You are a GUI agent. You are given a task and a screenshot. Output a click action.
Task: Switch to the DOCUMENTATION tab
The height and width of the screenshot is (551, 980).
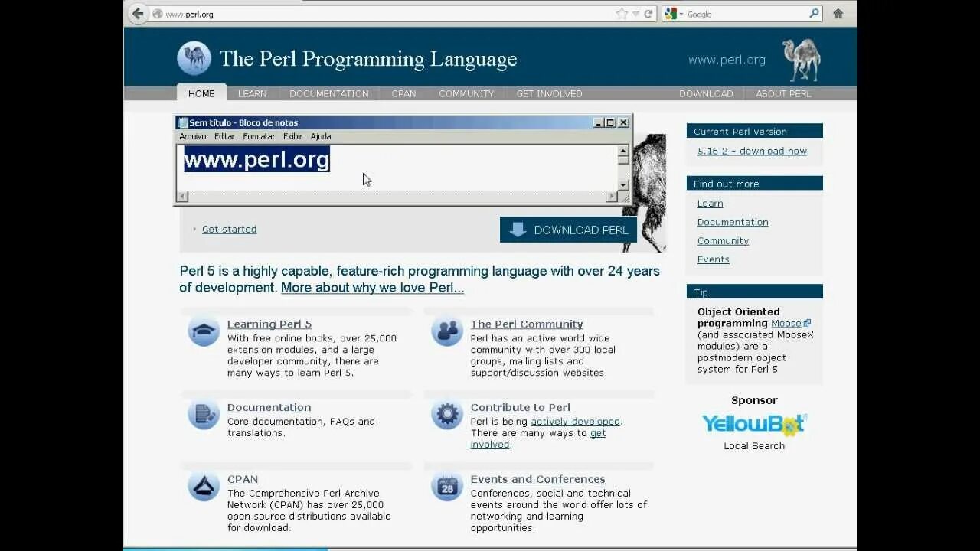pyautogui.click(x=328, y=93)
